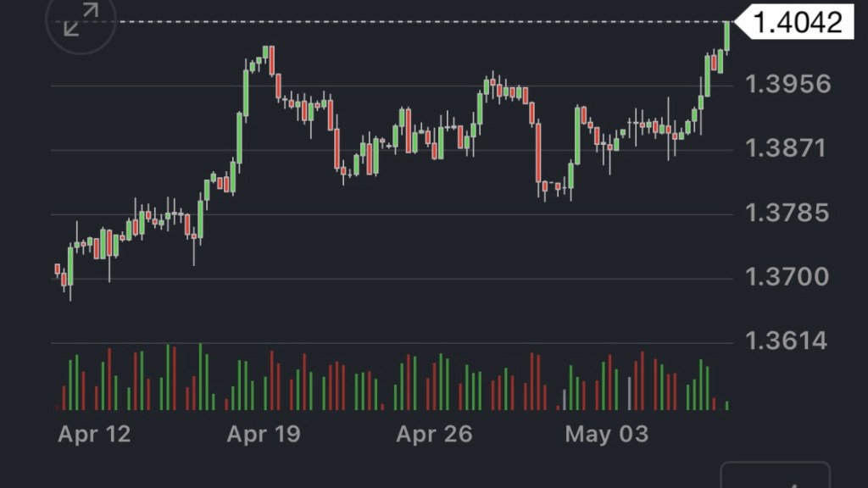
Task: Click the Apr 19 date marker
Action: coord(264,435)
